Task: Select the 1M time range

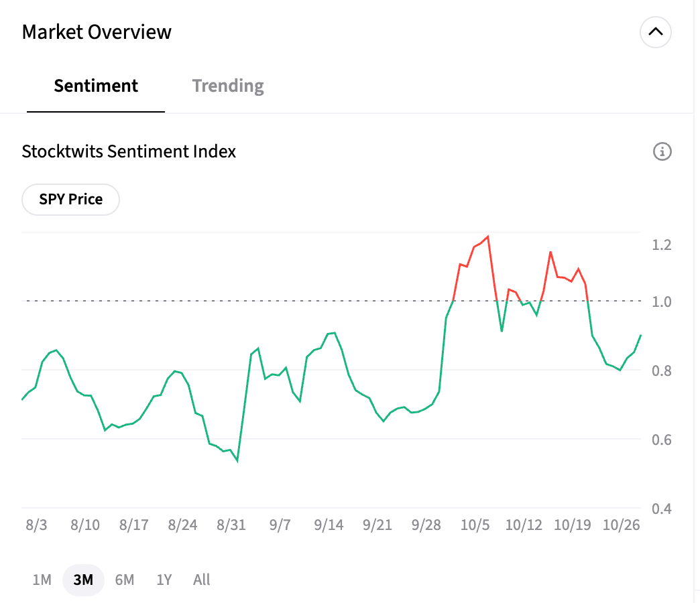Action: 42,580
